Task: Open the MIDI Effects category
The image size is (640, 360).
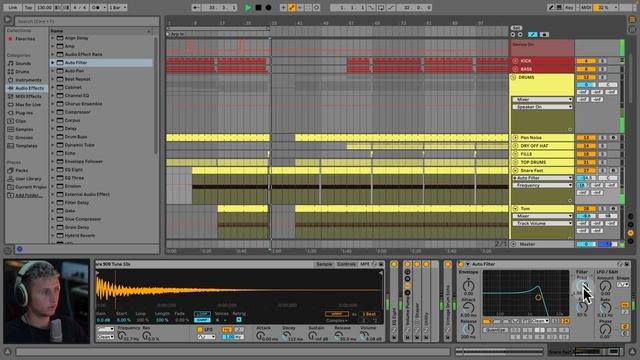Action: (x=28, y=96)
